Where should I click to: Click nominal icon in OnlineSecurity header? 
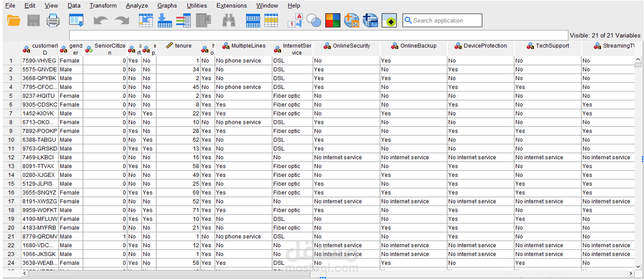(327, 46)
